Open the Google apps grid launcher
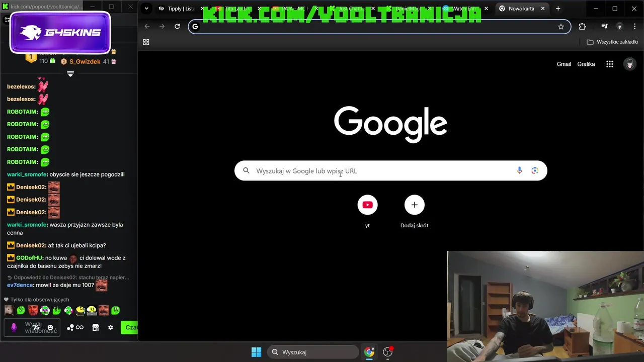644x362 pixels. point(610,64)
